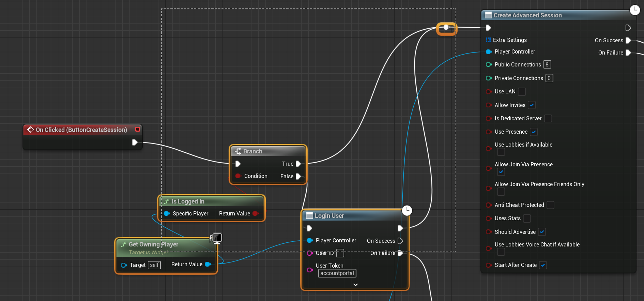Click the User Token accountportal text field
Screen dimensions: 644x301
pyautogui.click(x=337, y=273)
